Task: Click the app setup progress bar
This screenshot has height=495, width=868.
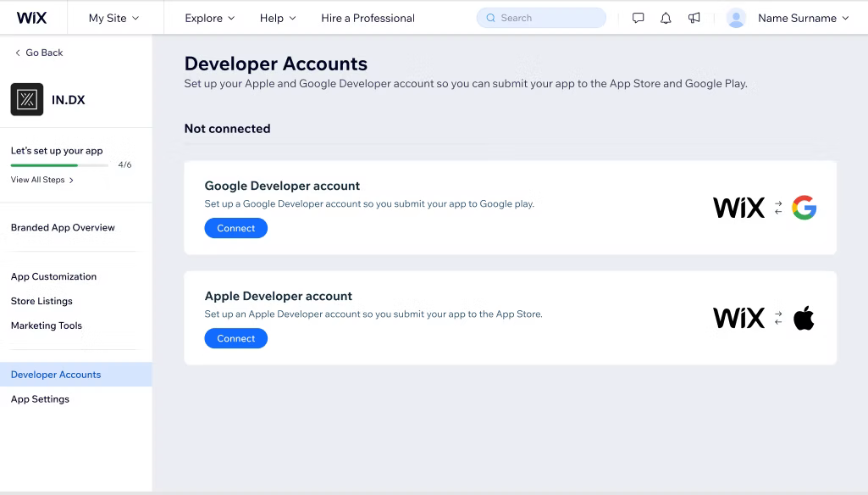Action: click(x=59, y=165)
